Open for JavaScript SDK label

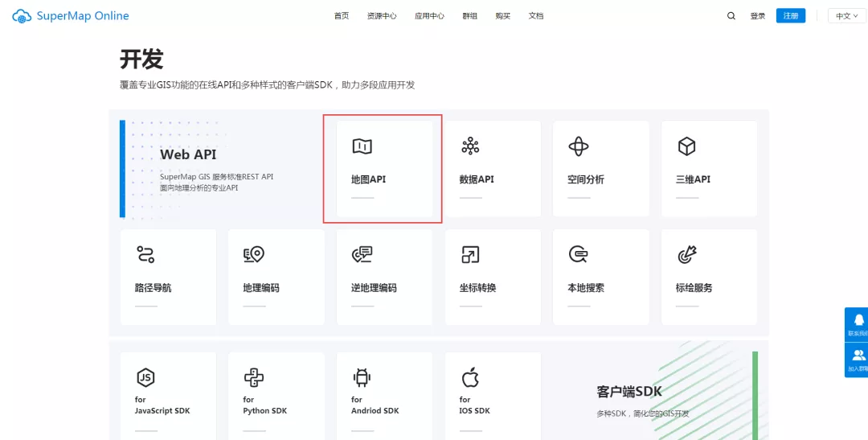point(162,405)
